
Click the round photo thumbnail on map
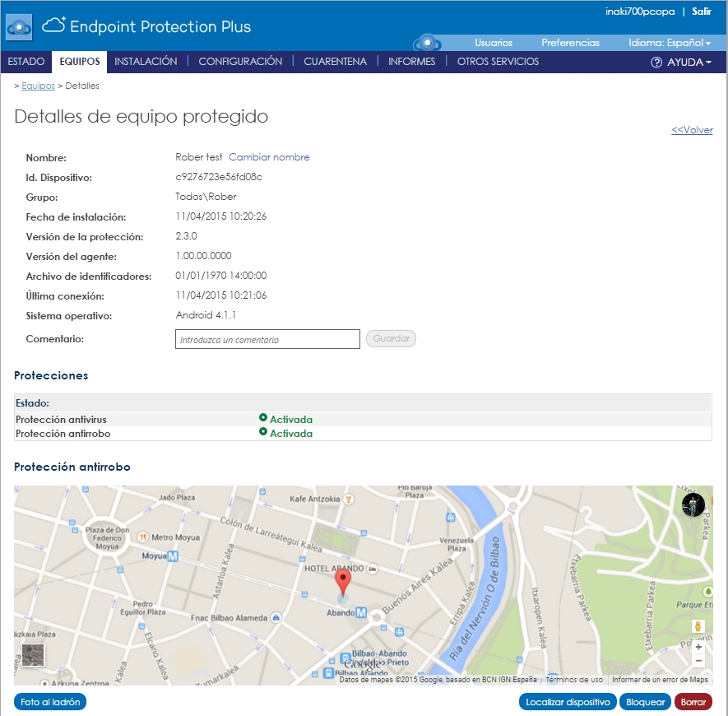click(693, 504)
